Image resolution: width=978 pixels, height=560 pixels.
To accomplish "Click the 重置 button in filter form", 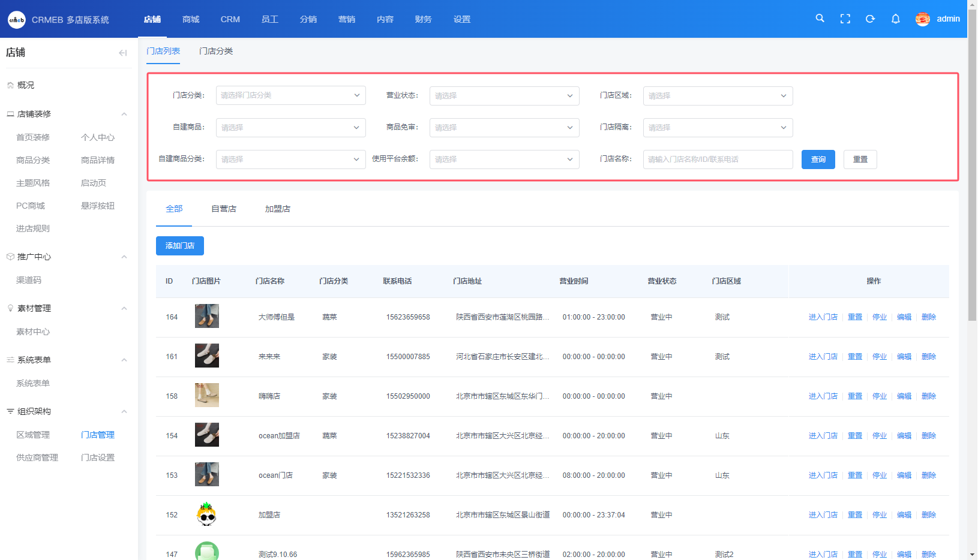I will (860, 159).
